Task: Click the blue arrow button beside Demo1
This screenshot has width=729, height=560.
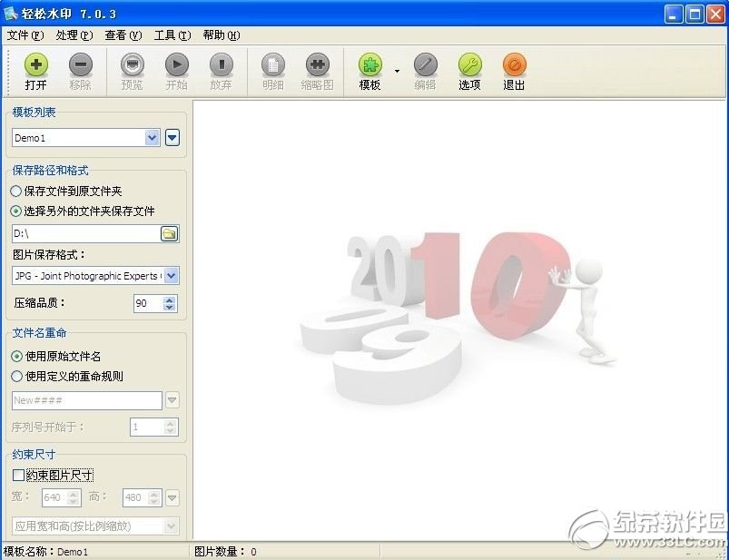Action: click(x=172, y=138)
